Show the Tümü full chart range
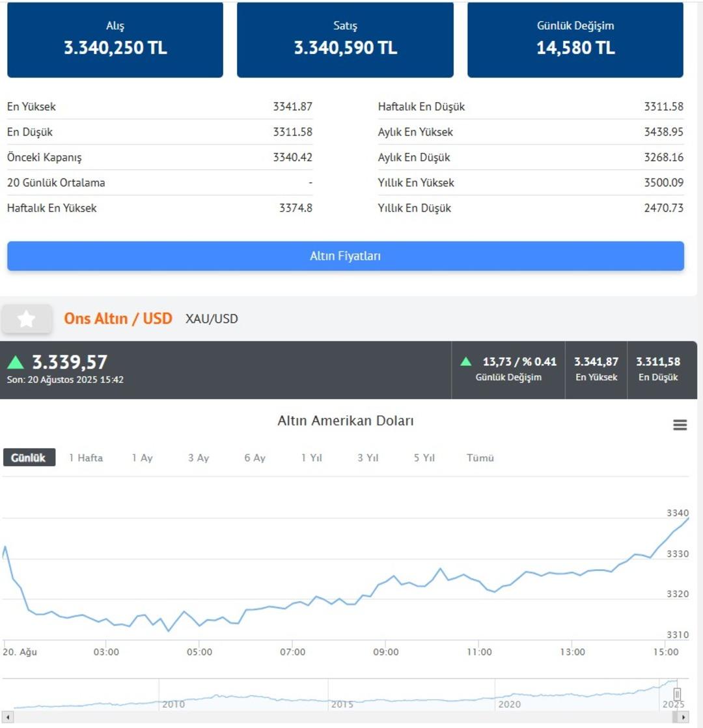The width and height of the screenshot is (703, 728). (480, 458)
